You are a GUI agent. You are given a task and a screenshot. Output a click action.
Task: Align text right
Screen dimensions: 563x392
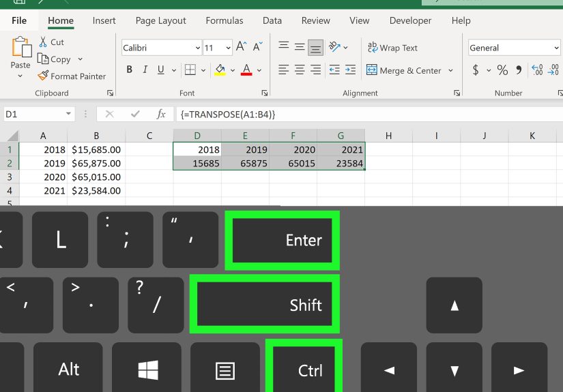pos(315,70)
